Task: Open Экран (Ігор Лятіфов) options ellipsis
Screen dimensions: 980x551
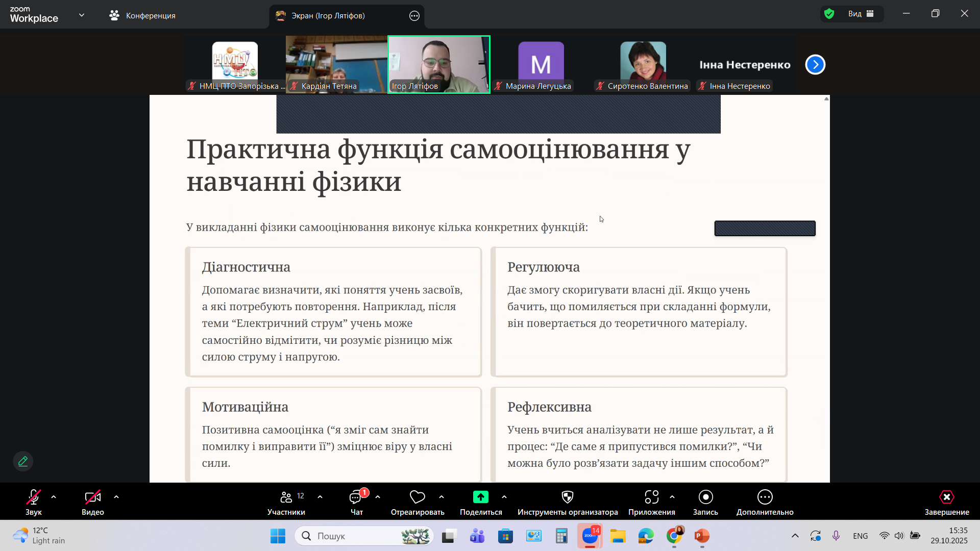Action: 414,16
